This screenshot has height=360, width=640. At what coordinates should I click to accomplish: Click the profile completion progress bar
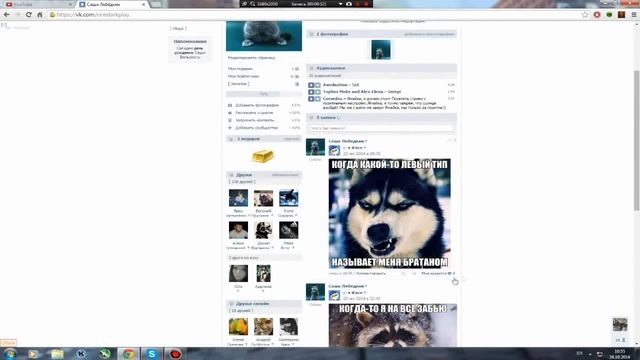point(264,94)
